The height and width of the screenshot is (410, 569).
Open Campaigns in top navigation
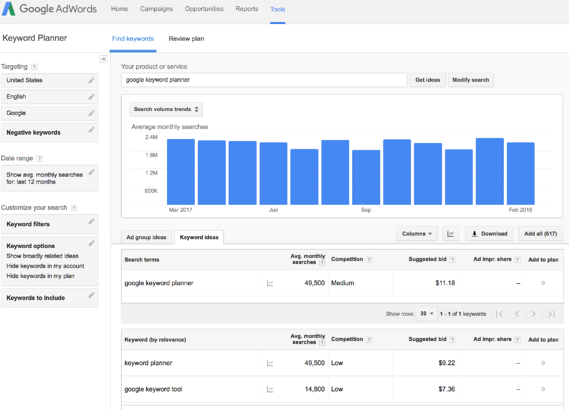point(156,9)
